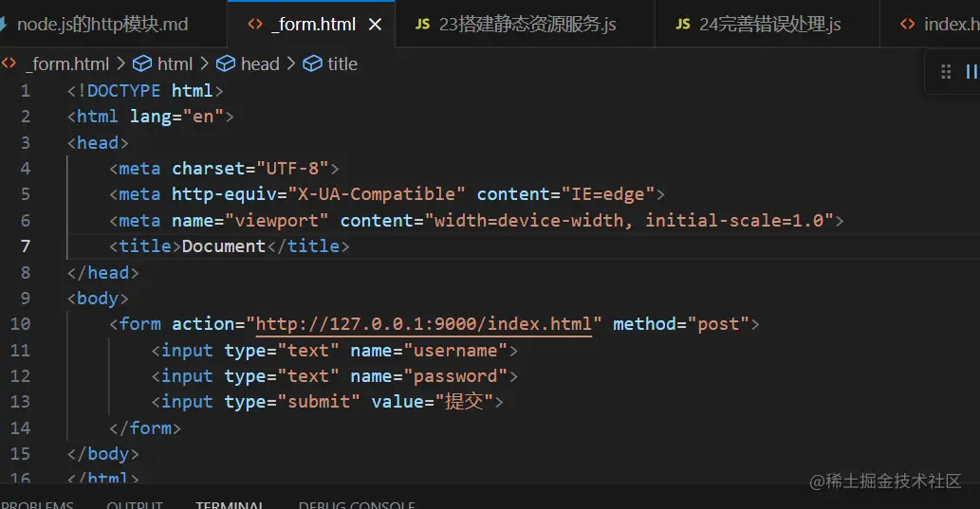980x509 pixels.
Task: Click the "IE=edge" content value
Action: coord(607,194)
